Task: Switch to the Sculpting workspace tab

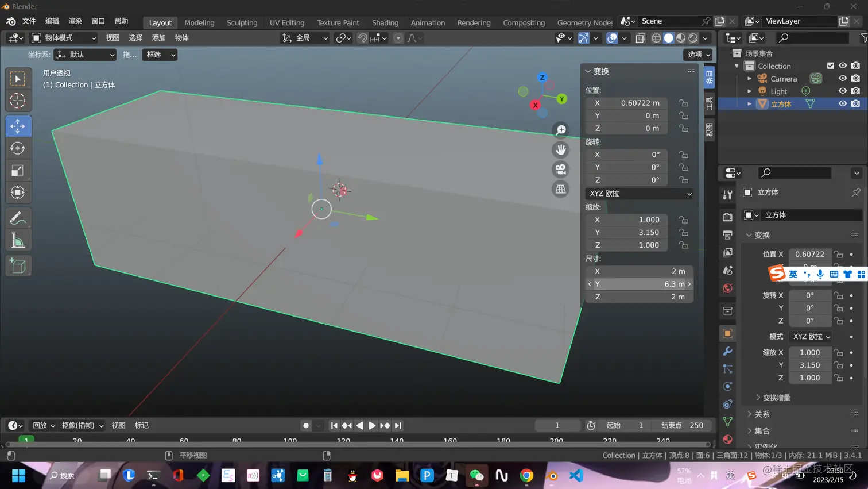Action: click(x=242, y=22)
